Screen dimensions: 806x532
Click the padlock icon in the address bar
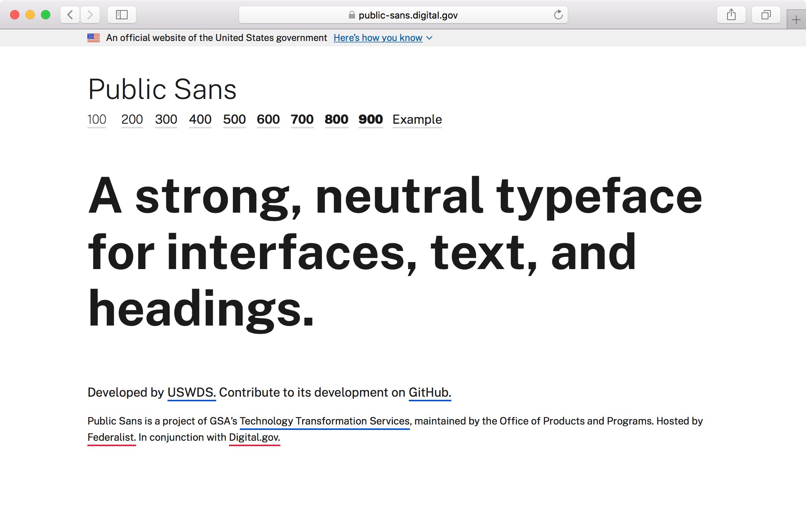click(x=352, y=15)
